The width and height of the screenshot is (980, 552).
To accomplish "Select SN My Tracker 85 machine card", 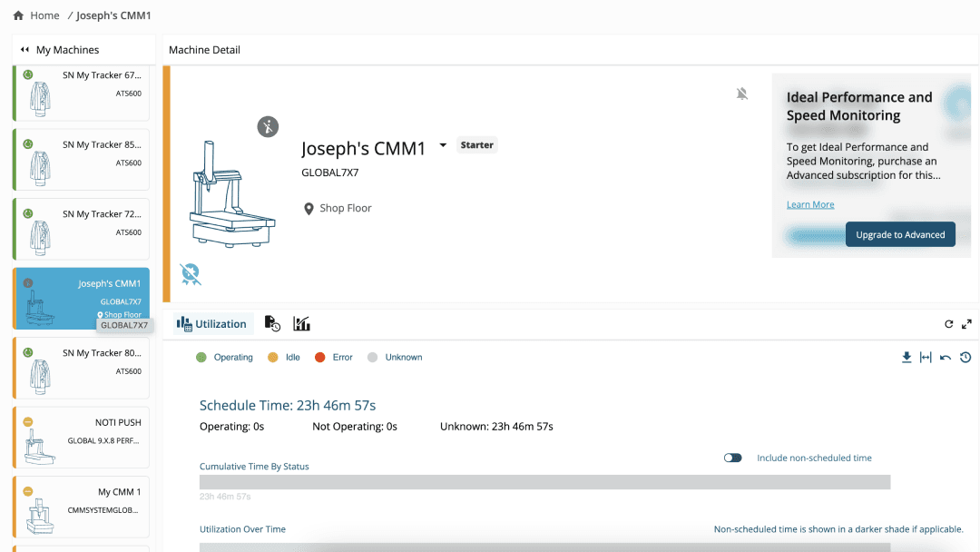I will click(82, 160).
